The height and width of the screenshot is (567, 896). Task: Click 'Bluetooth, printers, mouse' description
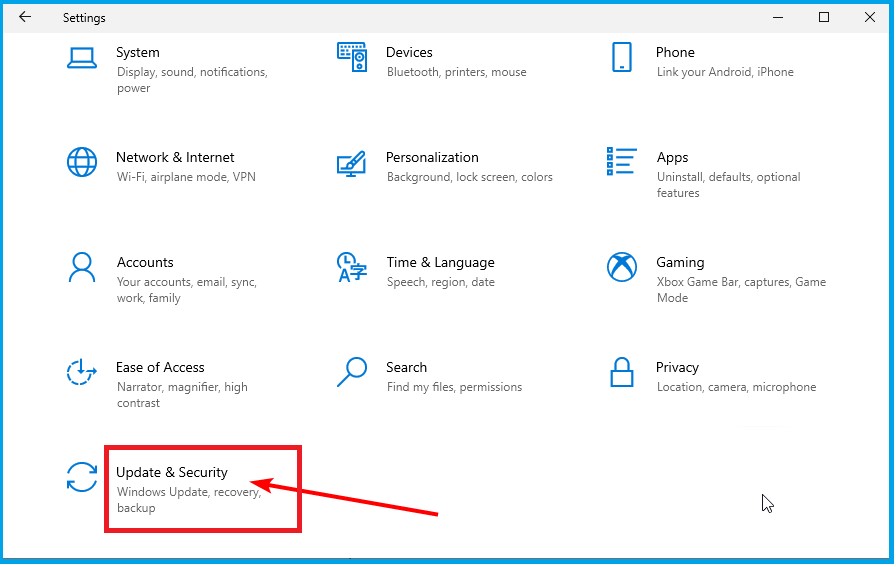(x=457, y=72)
